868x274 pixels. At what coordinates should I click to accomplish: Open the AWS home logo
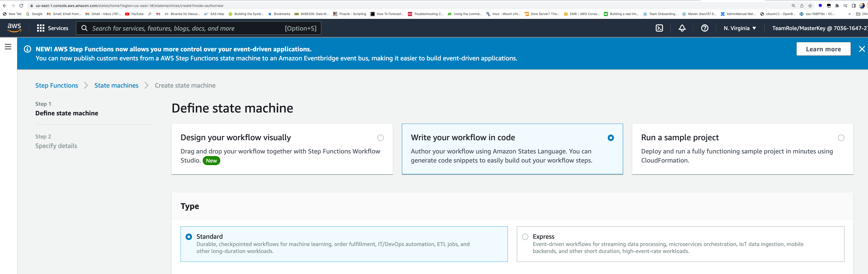14,28
